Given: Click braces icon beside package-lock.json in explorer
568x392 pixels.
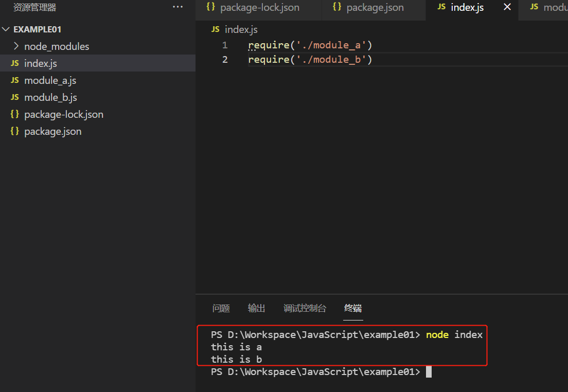Looking at the screenshot, I should pyautogui.click(x=15, y=114).
